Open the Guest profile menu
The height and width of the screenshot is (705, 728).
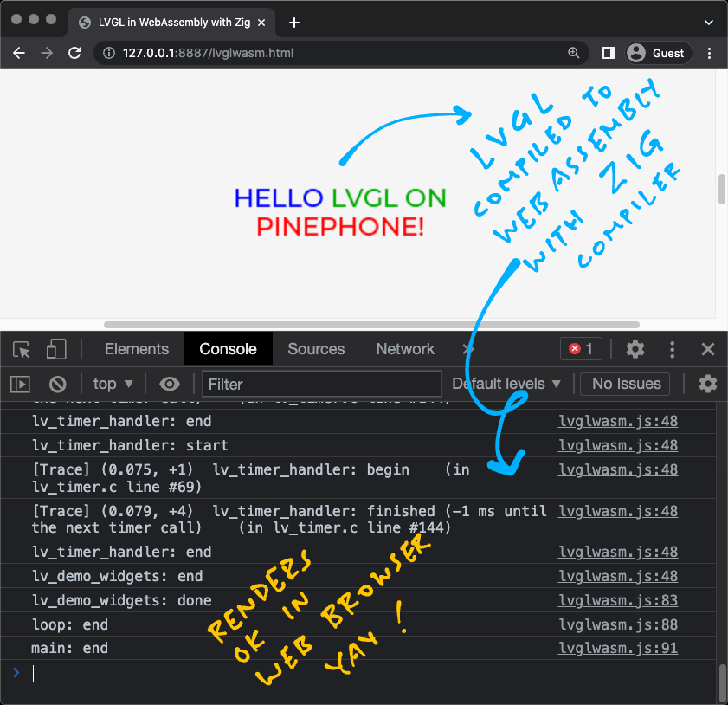click(658, 53)
